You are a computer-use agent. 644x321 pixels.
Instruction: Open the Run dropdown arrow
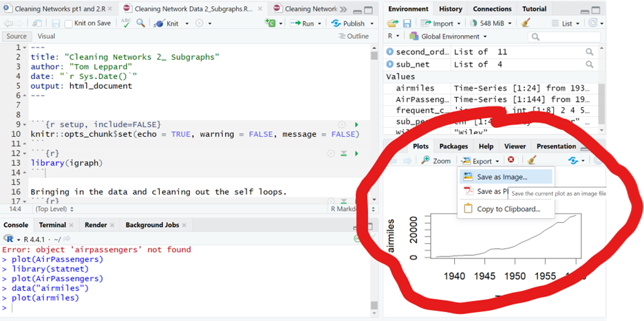click(x=320, y=24)
